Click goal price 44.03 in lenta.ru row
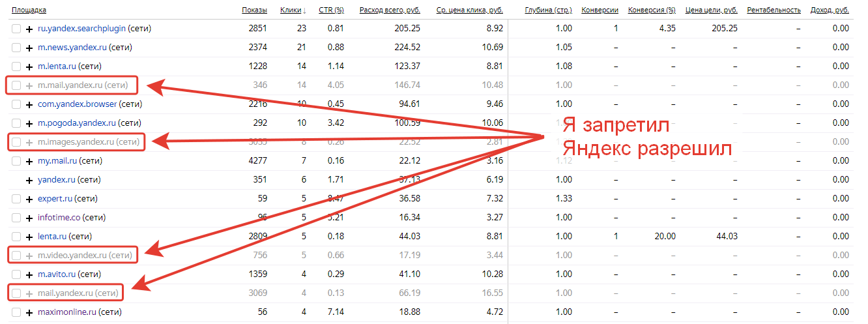Viewport: 868px width, 324px height. click(727, 237)
